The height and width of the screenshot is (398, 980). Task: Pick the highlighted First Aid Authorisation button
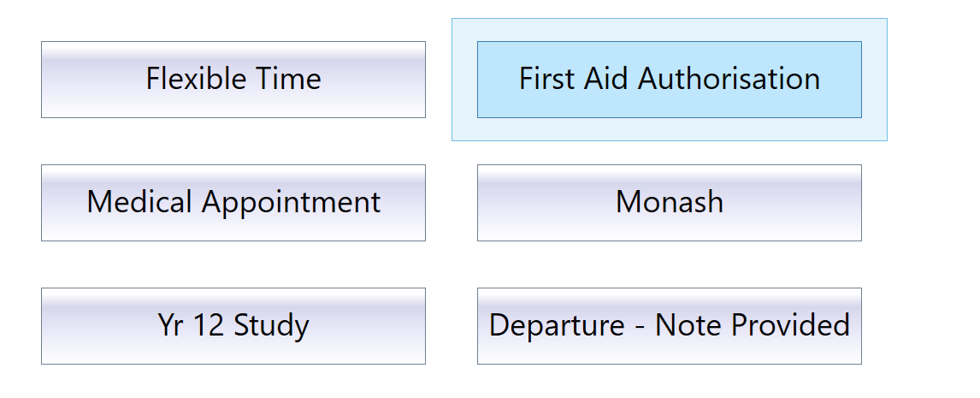(x=669, y=80)
